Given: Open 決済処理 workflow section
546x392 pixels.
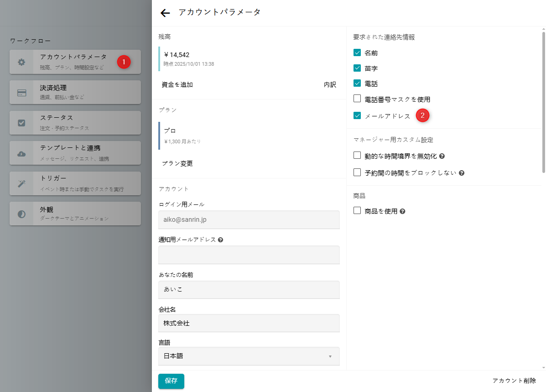Looking at the screenshot, I should pos(75,92).
